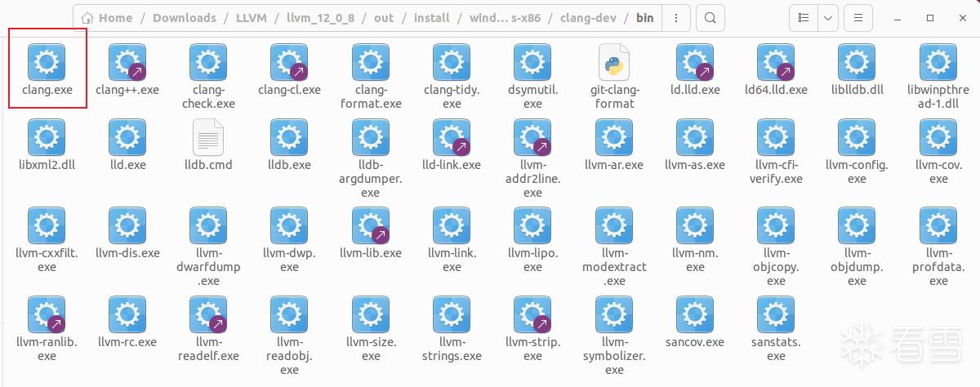The height and width of the screenshot is (387, 980).
Task: Select the ld64.lld.exe link icon
Action: pyautogui.click(x=776, y=62)
